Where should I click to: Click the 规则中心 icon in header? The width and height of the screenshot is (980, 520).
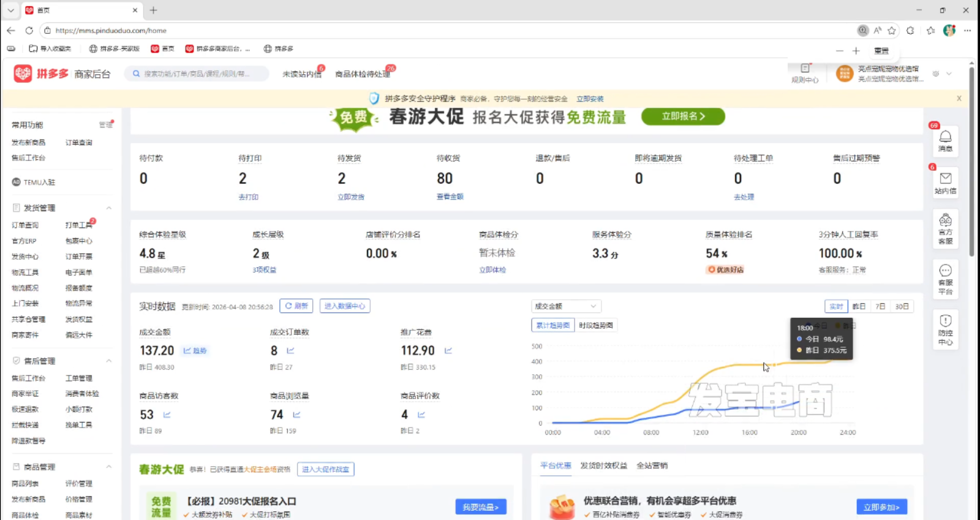(805, 73)
